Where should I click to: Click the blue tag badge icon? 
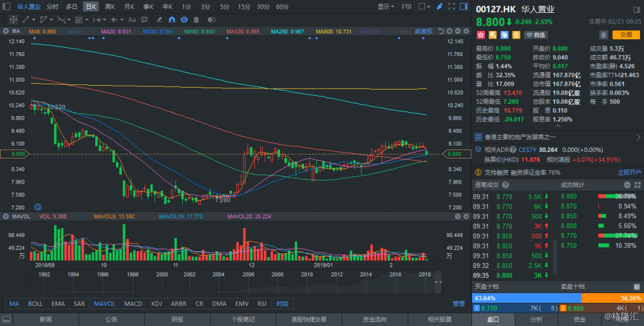(504, 35)
